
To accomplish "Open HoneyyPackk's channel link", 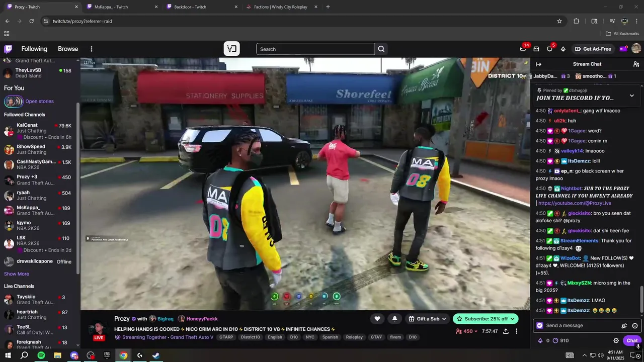I will pyautogui.click(x=202, y=319).
